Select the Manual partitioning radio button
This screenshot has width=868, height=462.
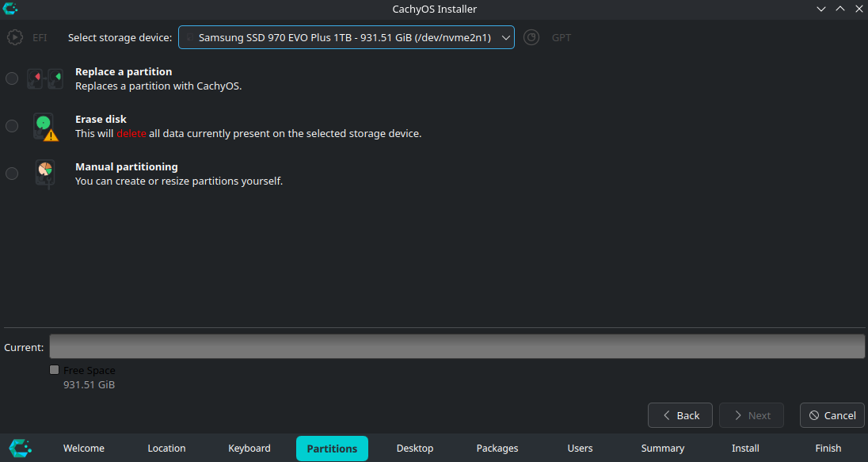click(12, 174)
